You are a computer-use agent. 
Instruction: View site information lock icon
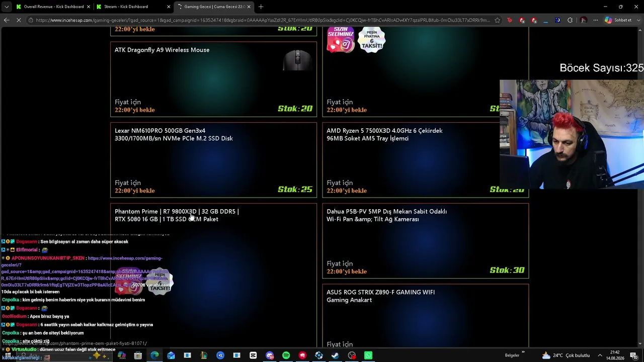coord(31,20)
